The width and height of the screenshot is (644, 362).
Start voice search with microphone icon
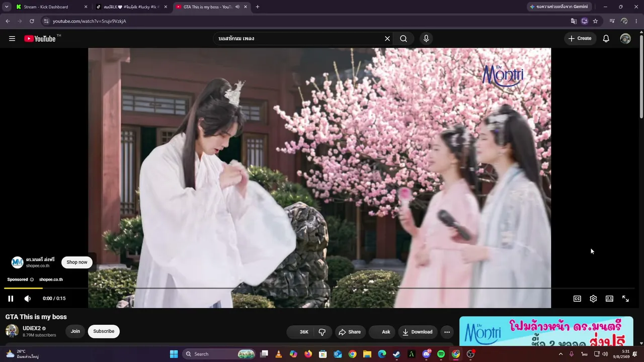tap(426, 39)
